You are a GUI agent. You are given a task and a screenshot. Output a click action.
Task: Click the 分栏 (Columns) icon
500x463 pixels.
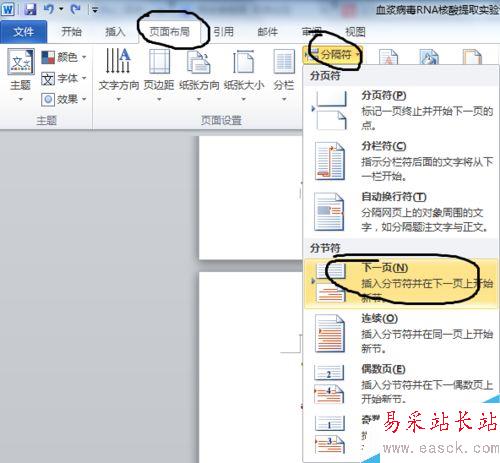[x=284, y=62]
